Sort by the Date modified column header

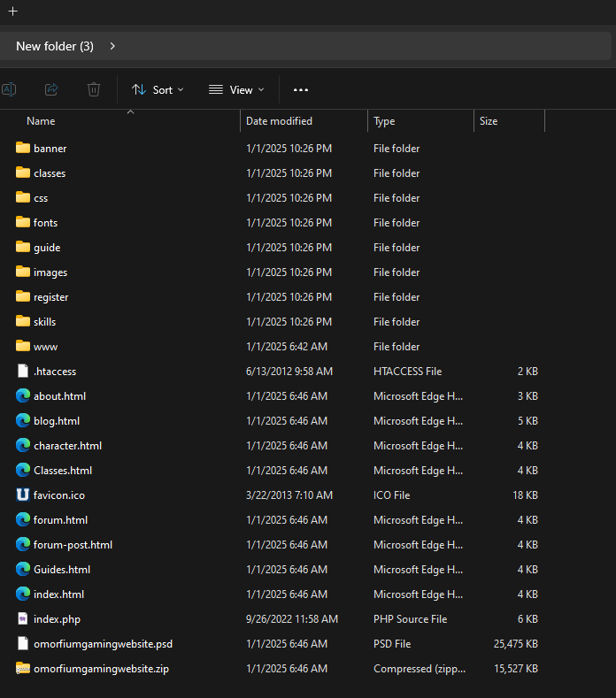(x=279, y=121)
